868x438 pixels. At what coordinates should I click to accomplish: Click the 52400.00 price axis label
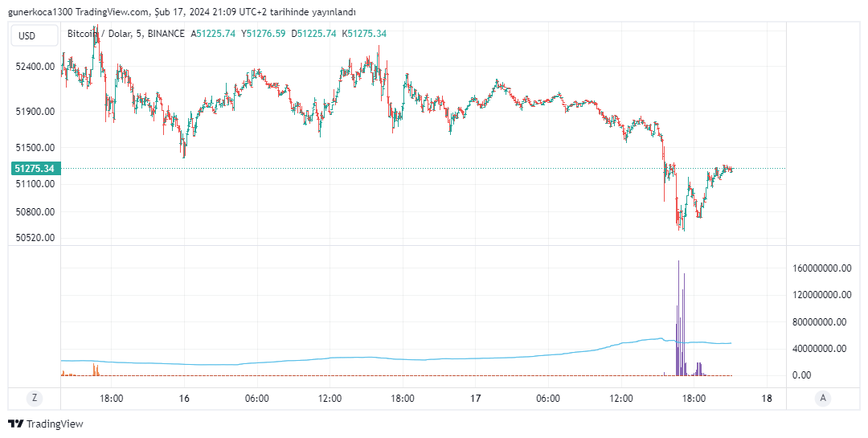click(35, 67)
